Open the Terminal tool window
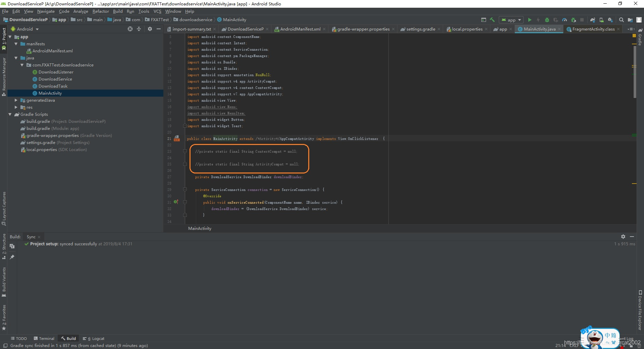 [44, 339]
